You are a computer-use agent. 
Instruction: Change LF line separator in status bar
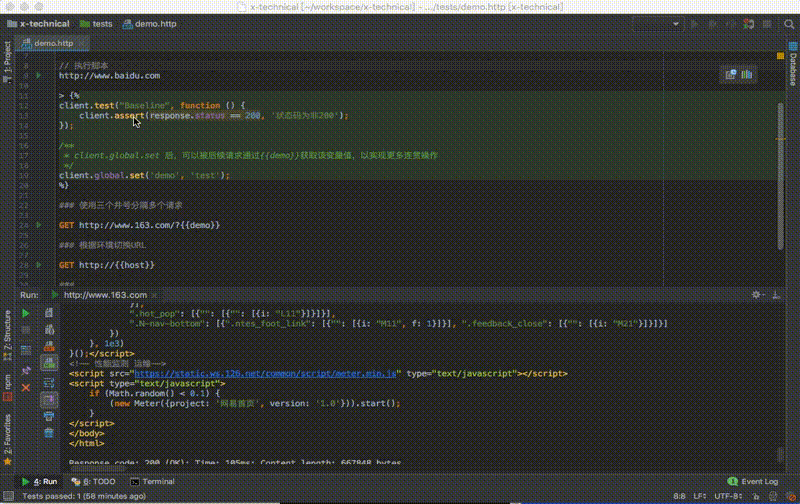699,496
